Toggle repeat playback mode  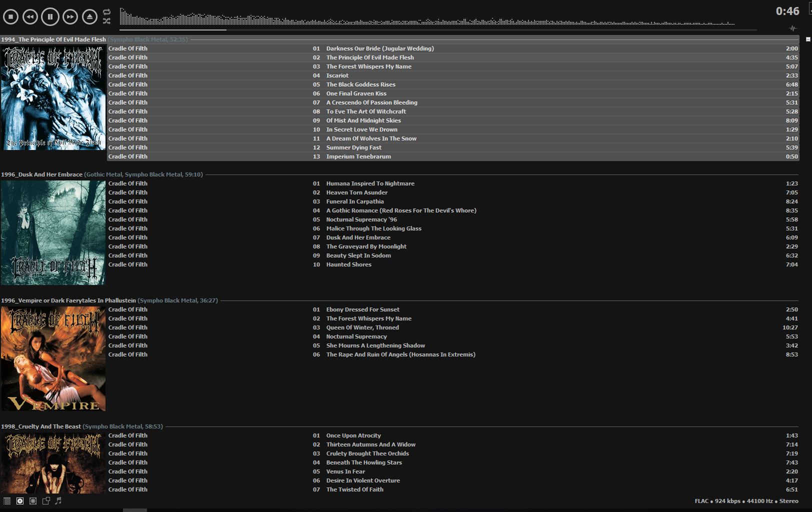(106, 12)
